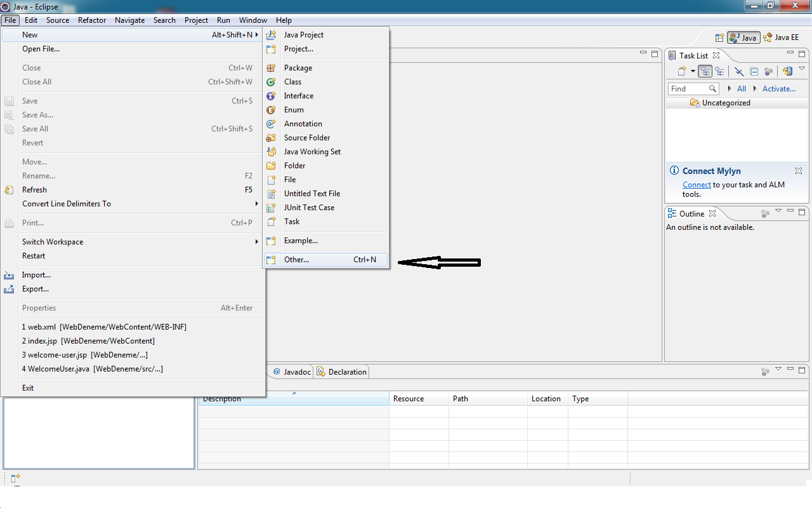812x508 pixels.
Task: Select Import... in File menu
Action: click(x=132, y=275)
